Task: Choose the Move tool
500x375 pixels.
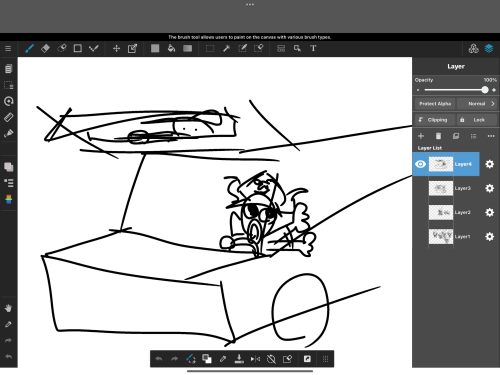Action: 116,49
